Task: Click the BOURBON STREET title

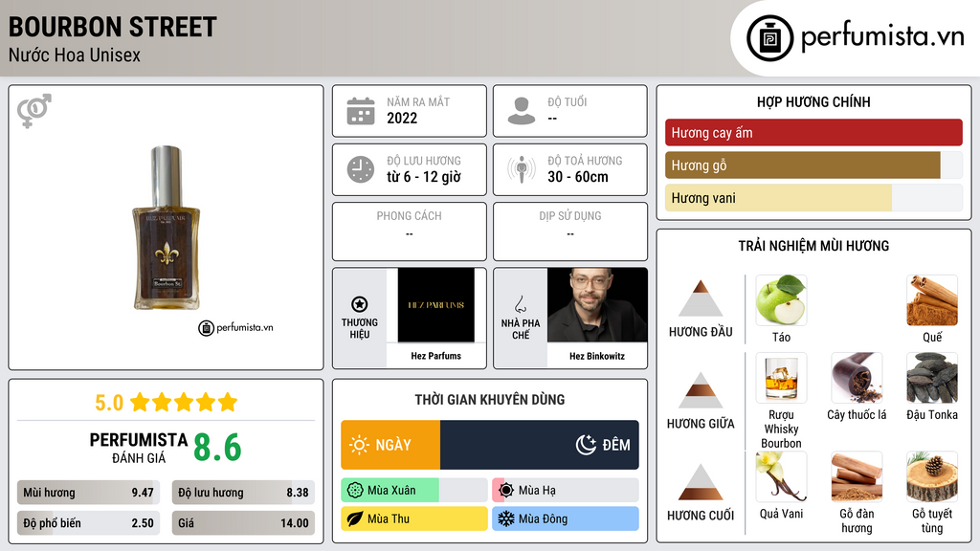Action: tap(113, 28)
